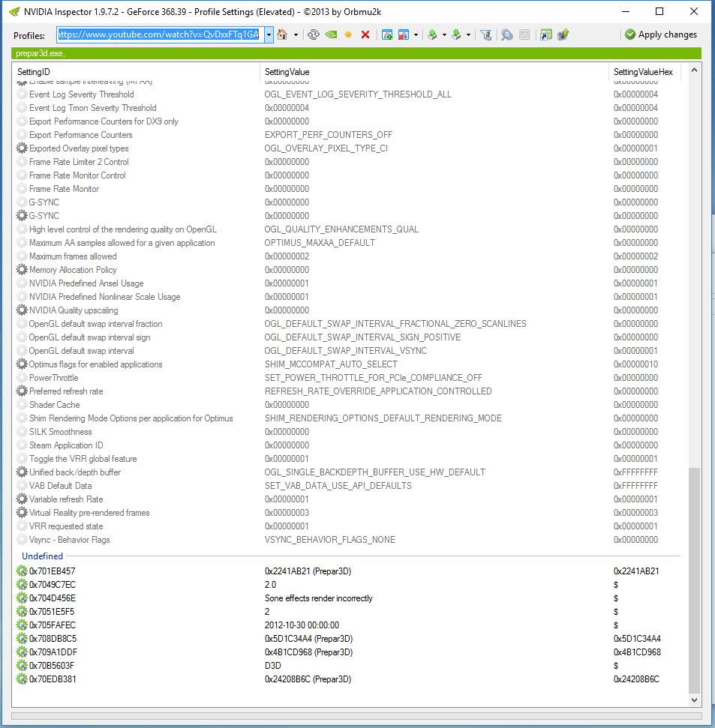This screenshot has height=728, width=715.
Task: Click the export profiles icon
Action: [433, 34]
